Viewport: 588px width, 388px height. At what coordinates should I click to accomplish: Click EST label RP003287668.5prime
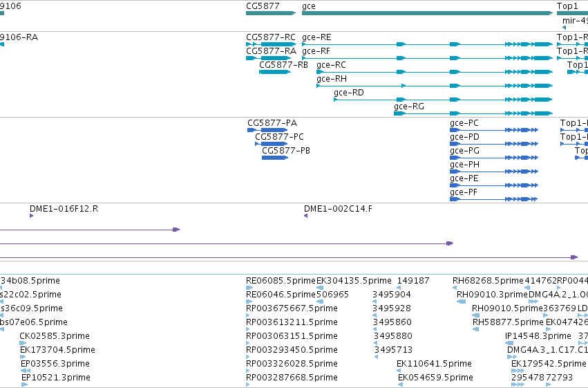tap(292, 378)
